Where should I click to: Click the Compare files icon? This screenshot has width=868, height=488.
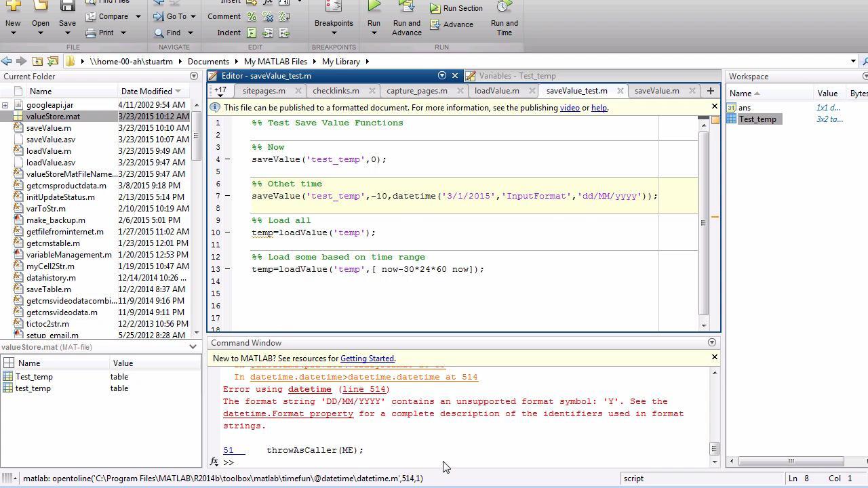[92, 16]
